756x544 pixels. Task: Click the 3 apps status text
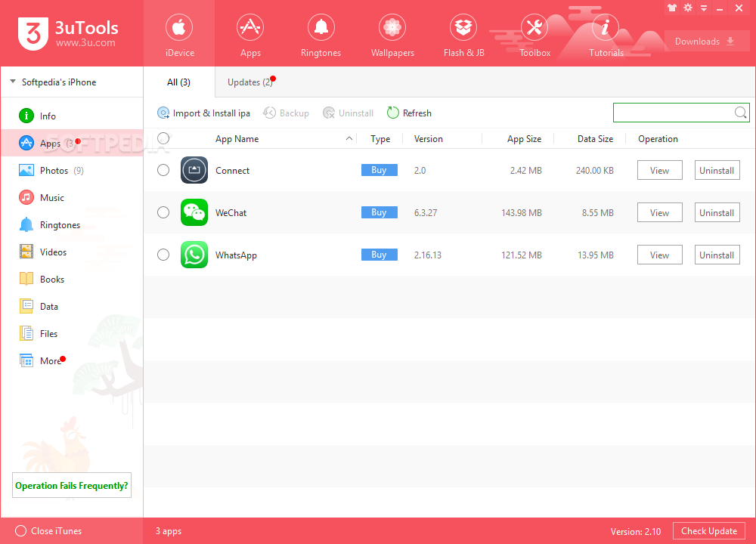pyautogui.click(x=169, y=531)
